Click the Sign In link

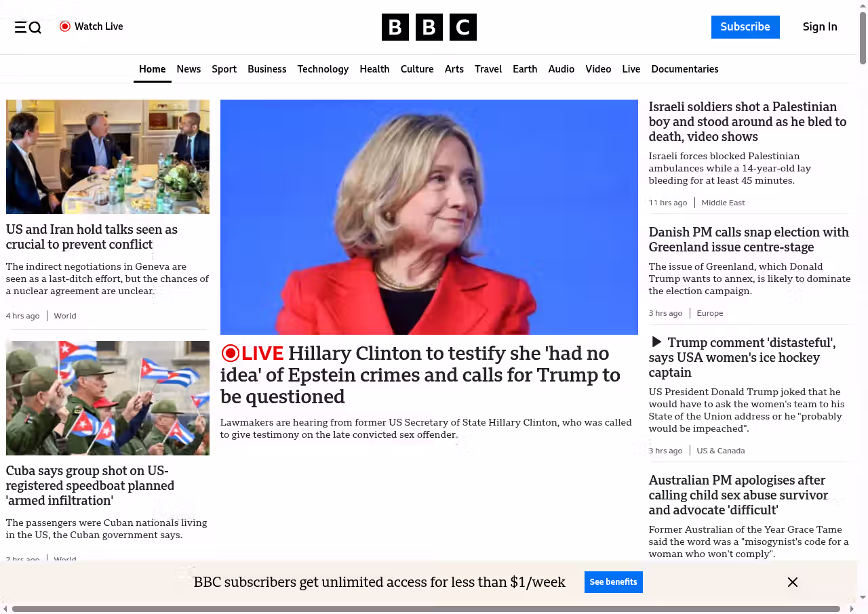pyautogui.click(x=819, y=27)
